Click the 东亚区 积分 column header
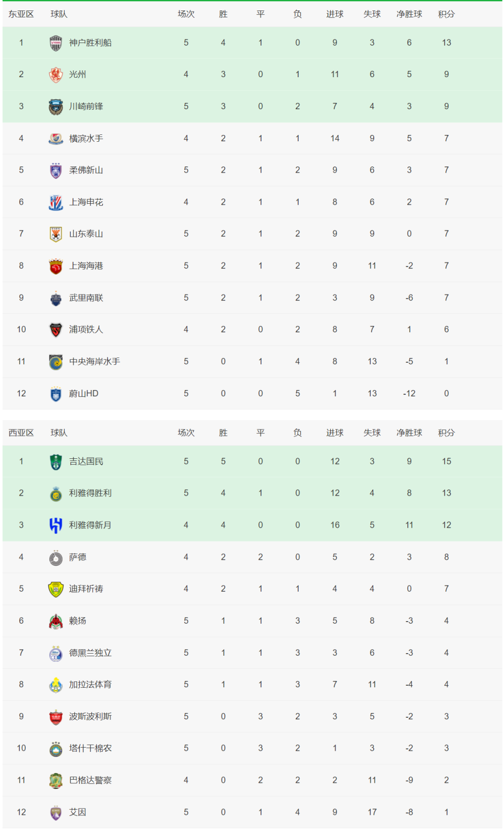The height and width of the screenshot is (829, 504). (x=446, y=14)
